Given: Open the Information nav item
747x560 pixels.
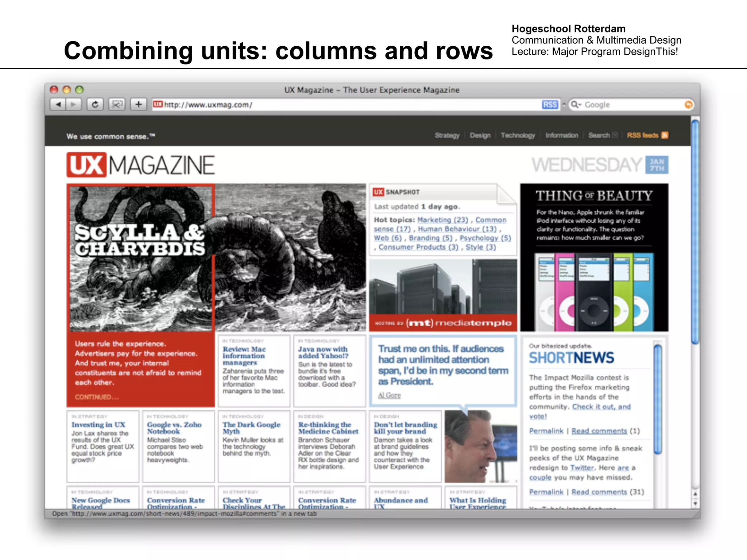Looking at the screenshot, I should 562,135.
